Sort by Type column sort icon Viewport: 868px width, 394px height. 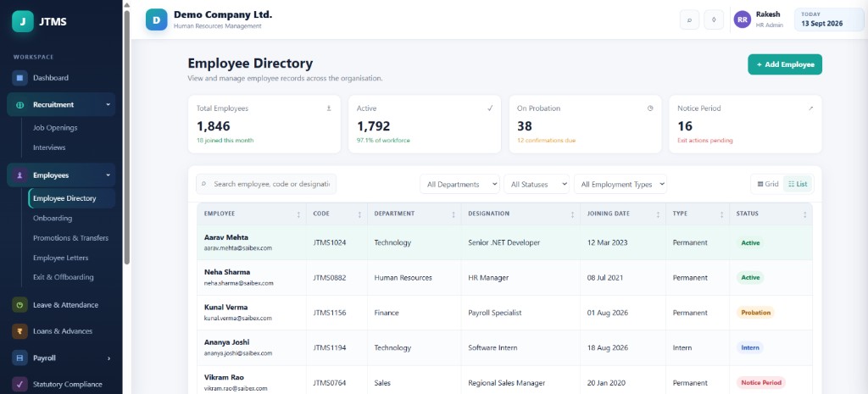(x=722, y=214)
